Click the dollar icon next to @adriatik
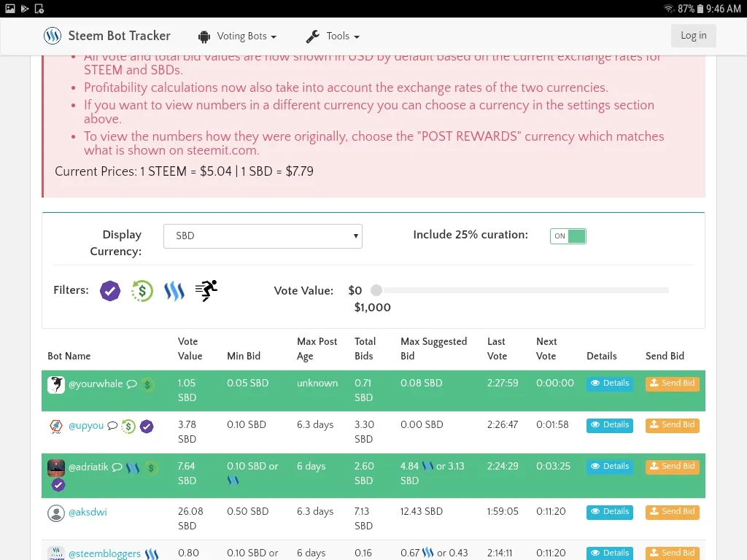The width and height of the screenshot is (747, 560). 151,468
